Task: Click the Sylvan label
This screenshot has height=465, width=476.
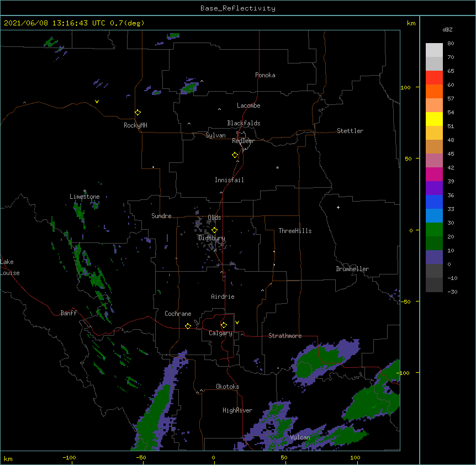Action: point(215,135)
